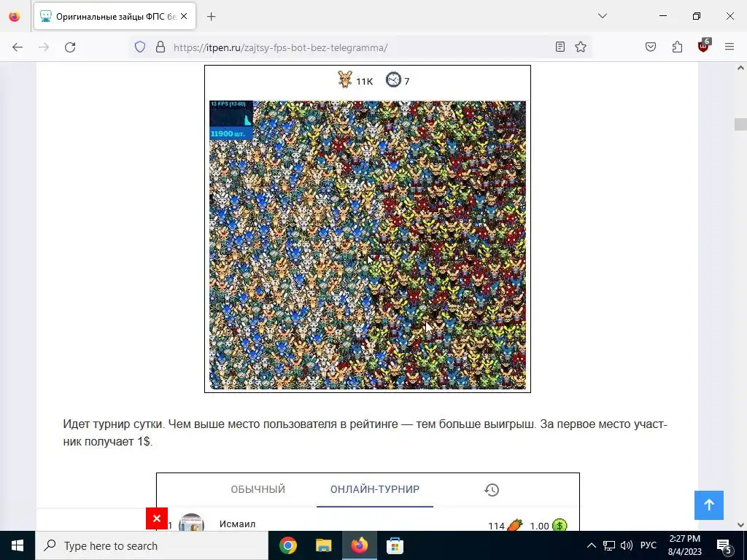Image resolution: width=747 pixels, height=560 pixels.
Task: Click the Type here to search box
Action: (x=152, y=545)
